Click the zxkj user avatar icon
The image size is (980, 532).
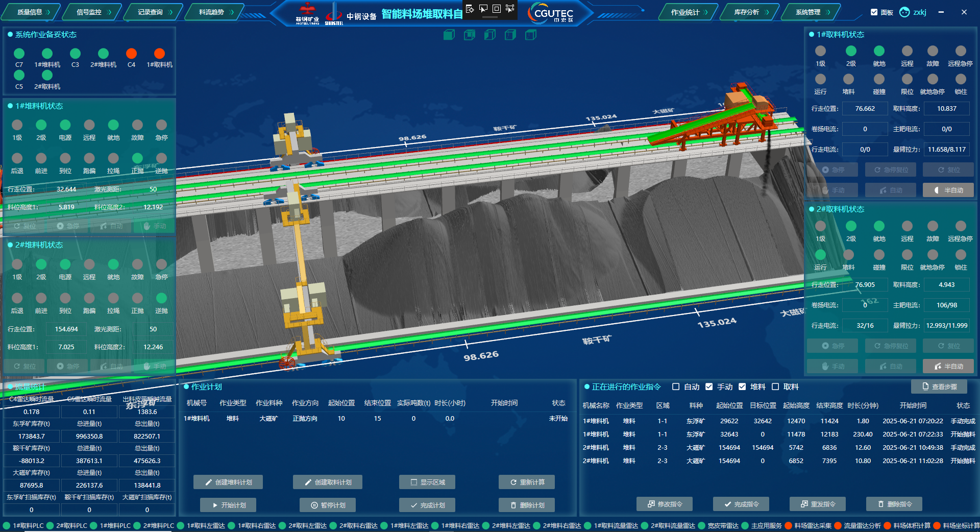904,12
